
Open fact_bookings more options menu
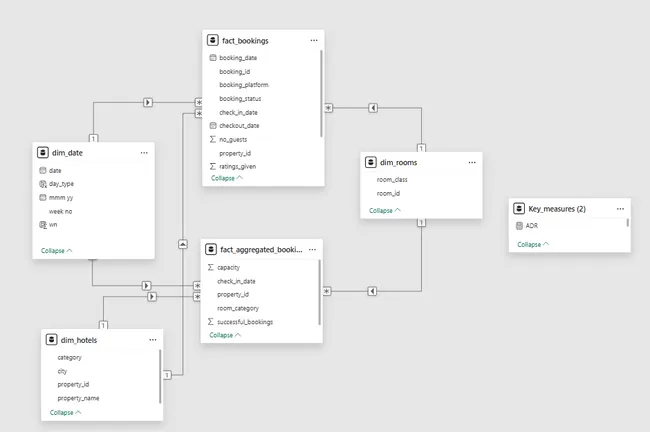click(314, 40)
